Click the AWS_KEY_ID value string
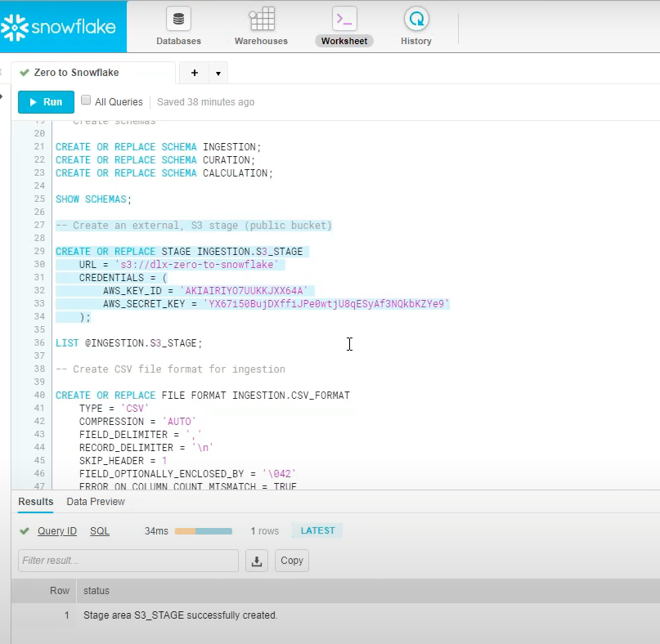Viewport: 660px width, 644px height. pyautogui.click(x=245, y=291)
